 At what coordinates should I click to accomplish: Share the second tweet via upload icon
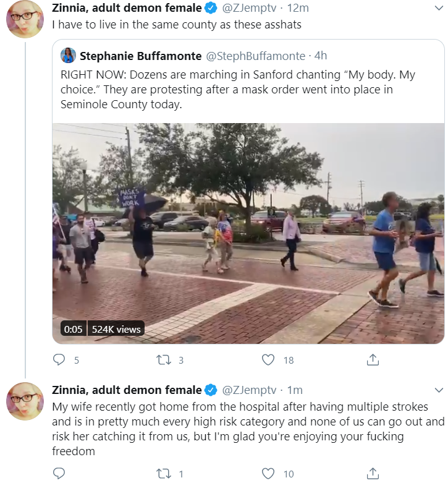(373, 473)
